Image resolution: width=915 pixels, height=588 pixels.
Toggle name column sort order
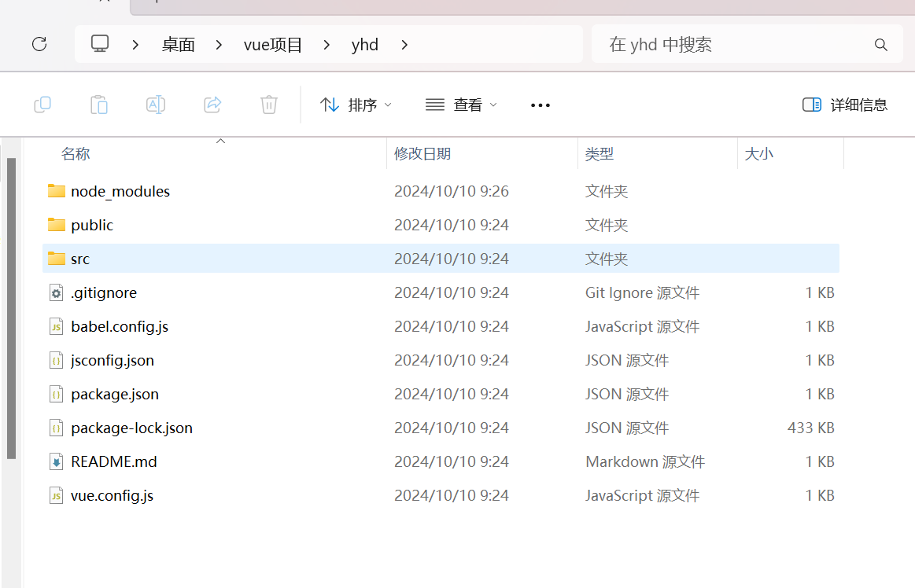76,153
